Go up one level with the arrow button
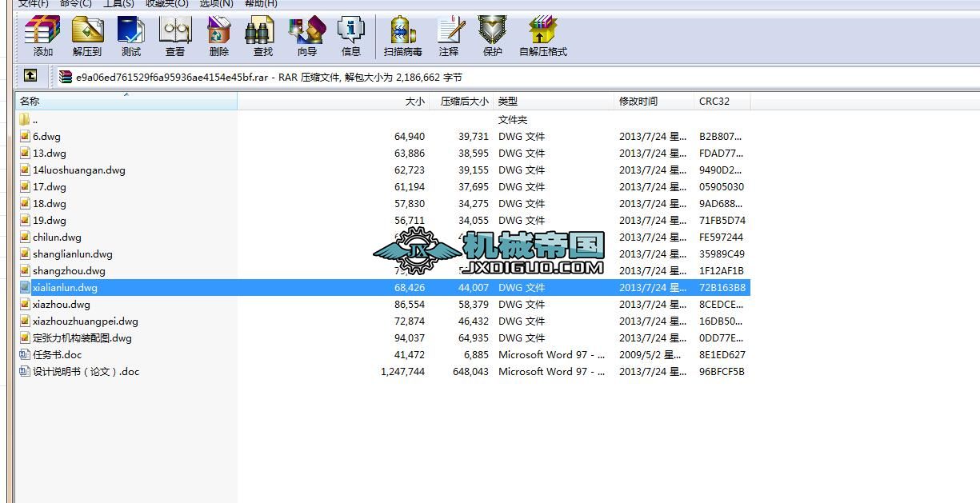 pos(30,76)
